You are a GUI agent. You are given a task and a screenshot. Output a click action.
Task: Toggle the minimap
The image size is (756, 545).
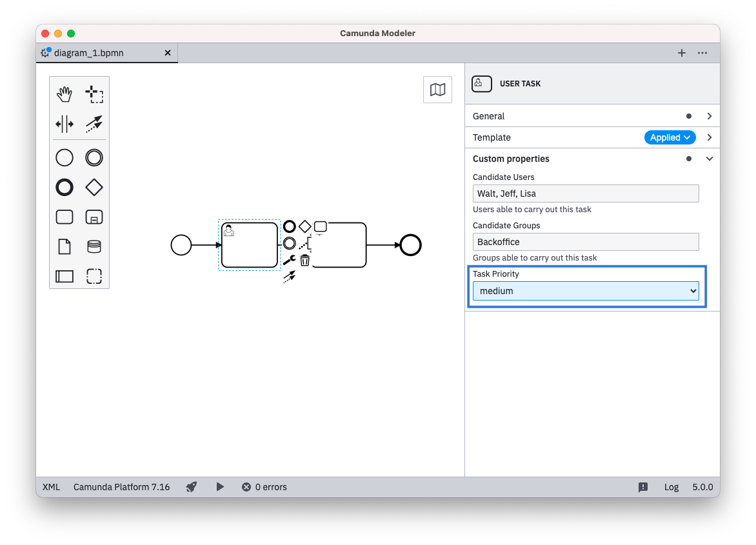click(x=437, y=90)
